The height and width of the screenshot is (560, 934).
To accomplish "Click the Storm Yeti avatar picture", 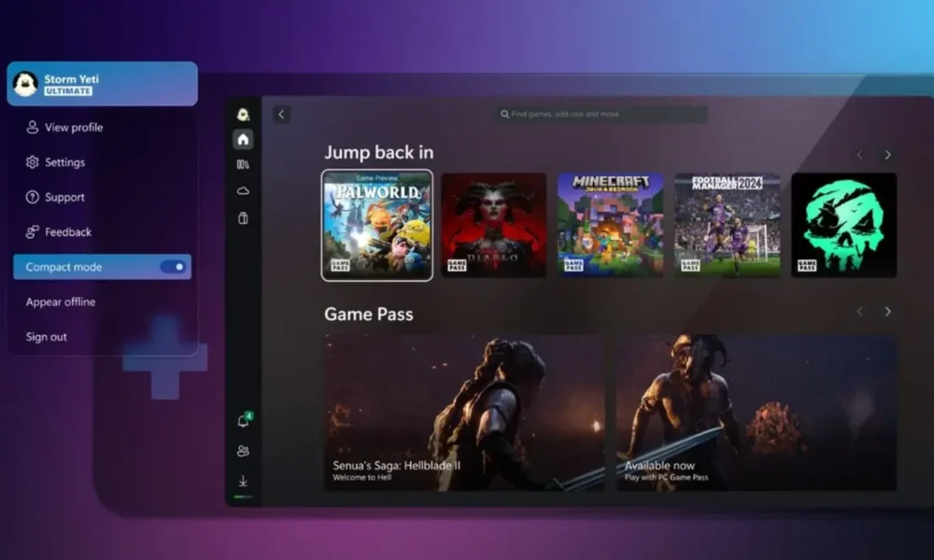I will [x=25, y=84].
